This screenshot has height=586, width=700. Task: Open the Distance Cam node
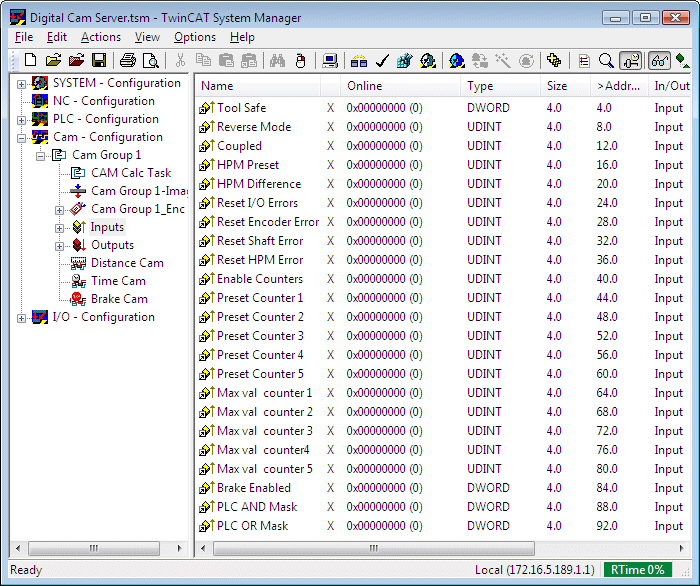126,263
